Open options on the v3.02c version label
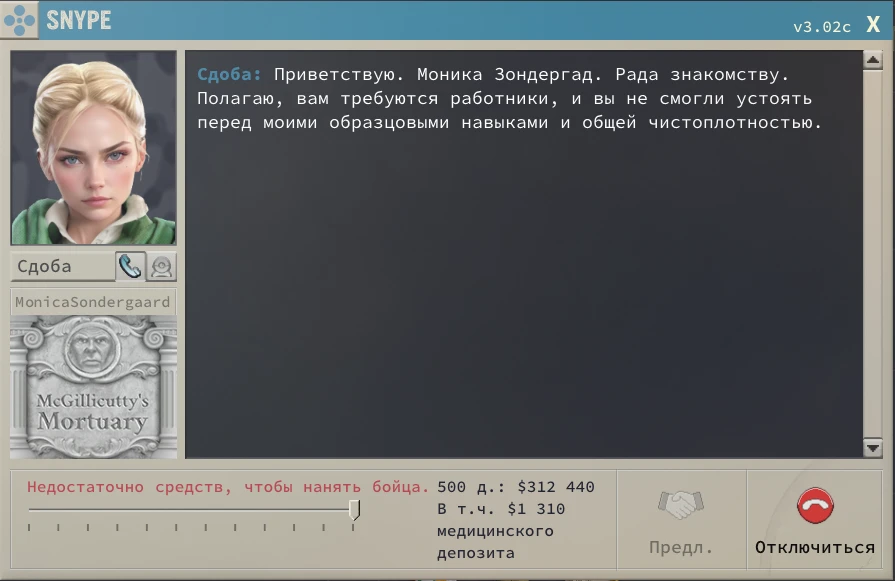 coord(820,27)
